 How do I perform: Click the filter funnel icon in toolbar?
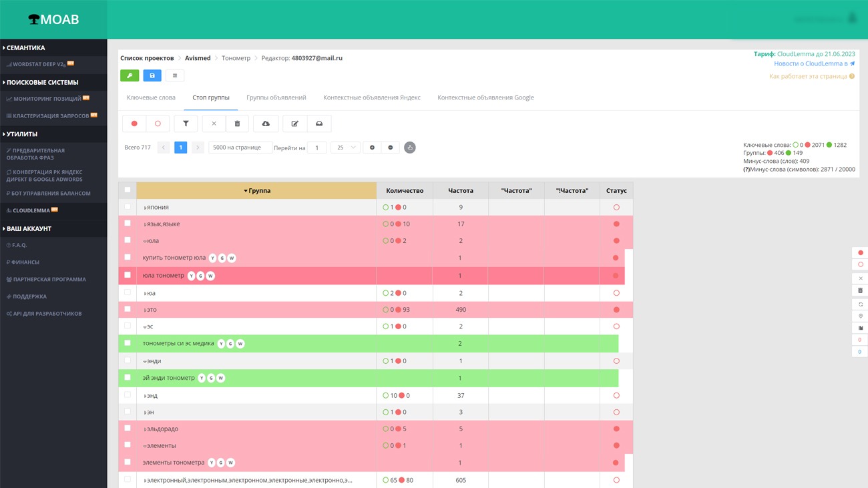[186, 124]
